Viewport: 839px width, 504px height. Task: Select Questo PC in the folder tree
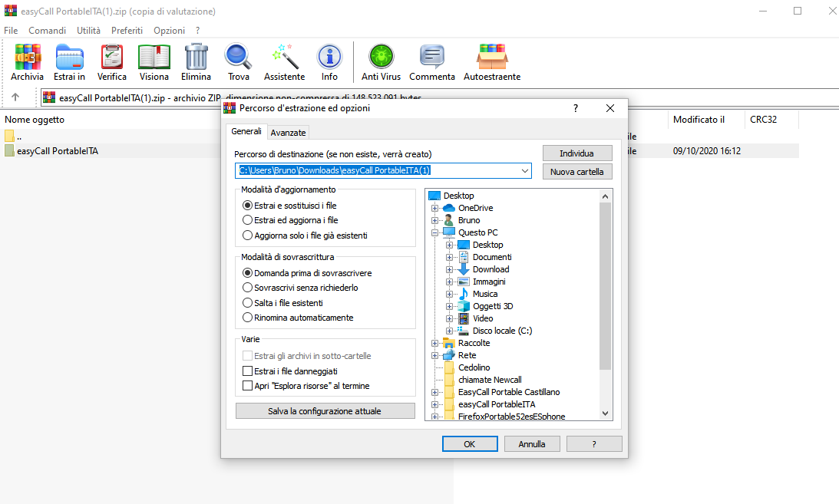pos(477,232)
